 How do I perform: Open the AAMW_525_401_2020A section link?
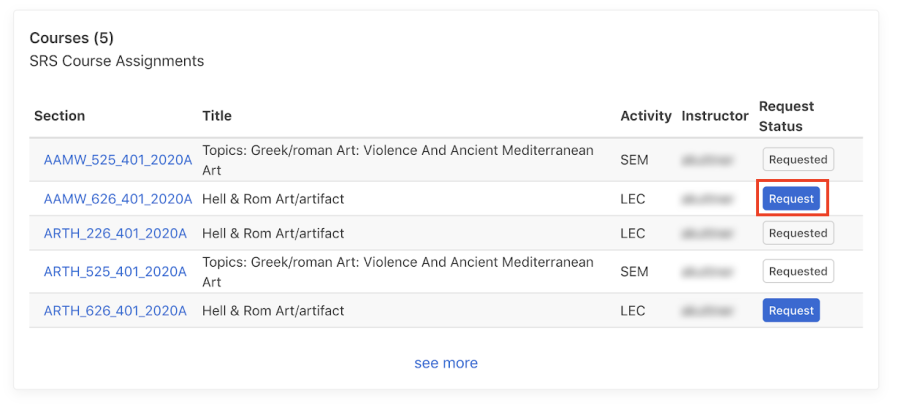click(117, 159)
